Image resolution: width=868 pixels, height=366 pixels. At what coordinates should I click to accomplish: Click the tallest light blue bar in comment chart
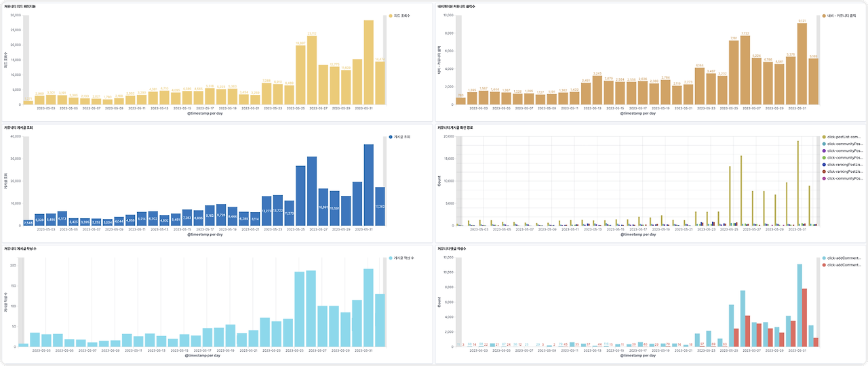[800, 306]
